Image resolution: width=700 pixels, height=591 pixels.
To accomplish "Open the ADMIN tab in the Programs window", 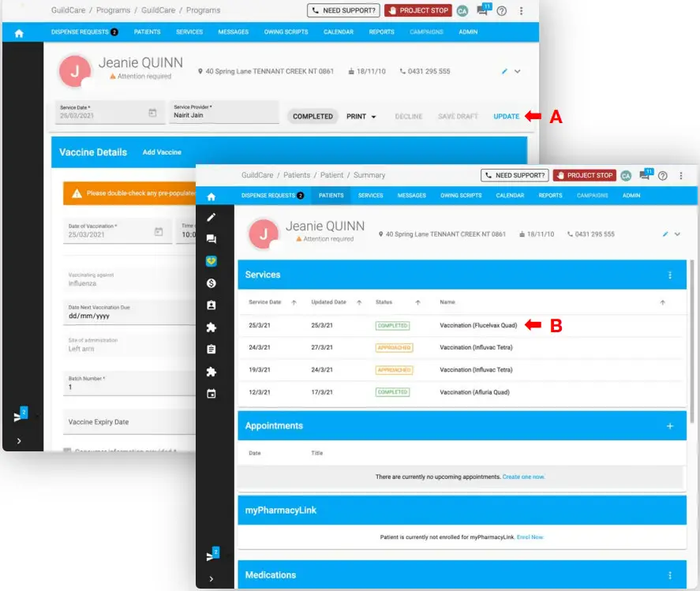I will (468, 32).
